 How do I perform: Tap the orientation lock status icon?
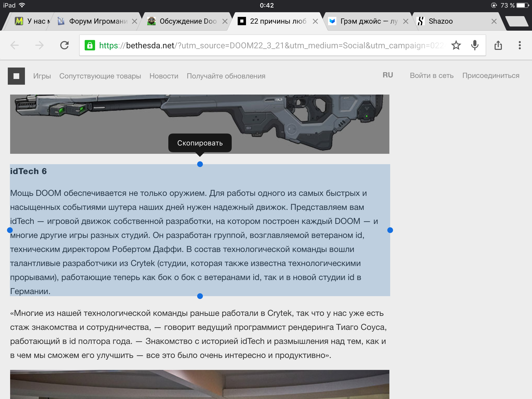(x=494, y=5)
